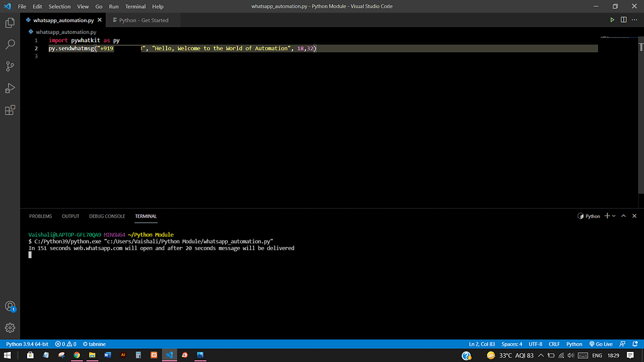Open the Run menu
The image size is (644, 362).
tap(113, 6)
